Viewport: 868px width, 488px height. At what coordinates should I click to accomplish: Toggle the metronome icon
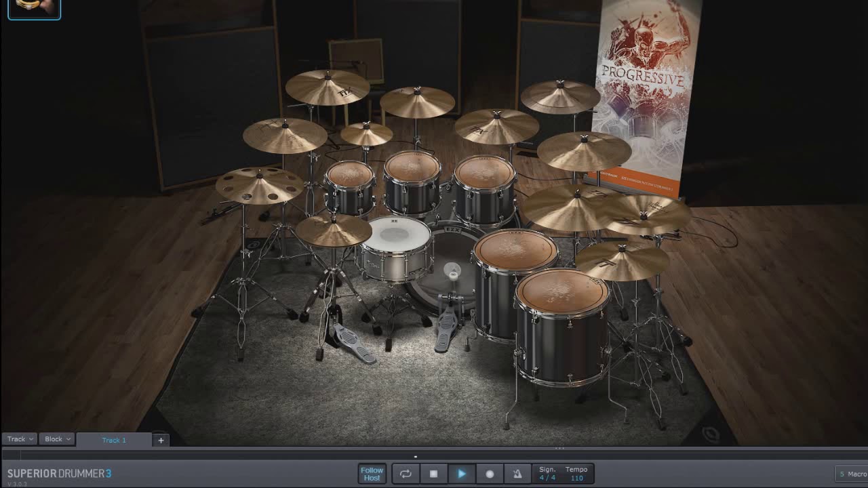point(517,474)
